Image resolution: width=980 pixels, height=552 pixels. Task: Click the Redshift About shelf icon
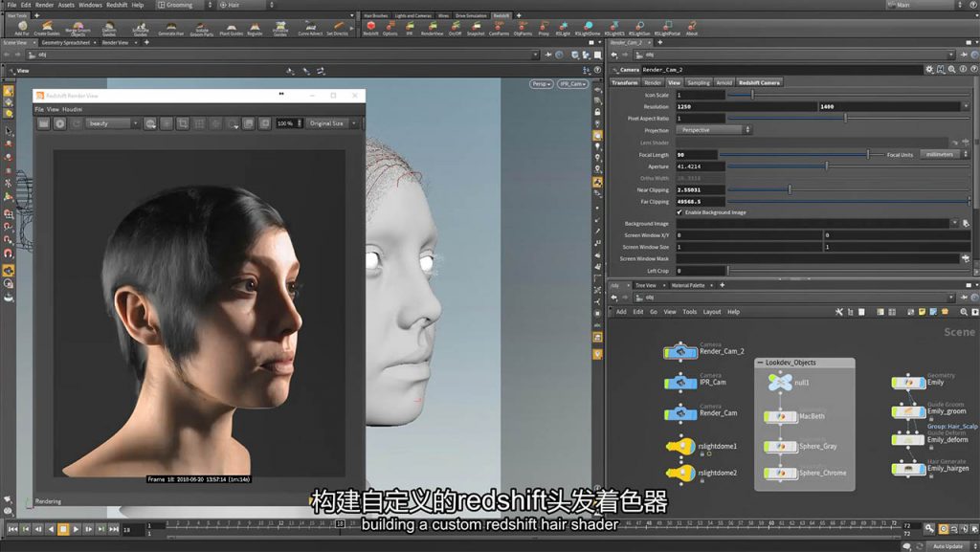pos(692,28)
